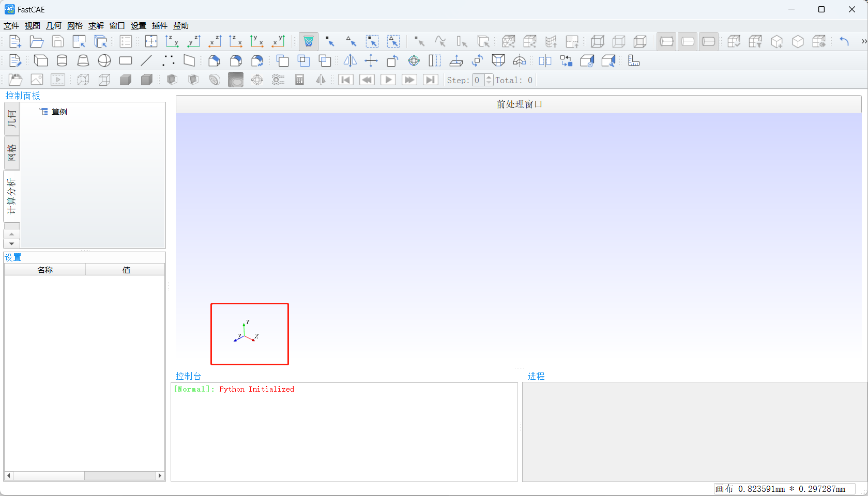The width and height of the screenshot is (868, 496).
Task: Open a file with the folder icon
Action: (x=36, y=41)
